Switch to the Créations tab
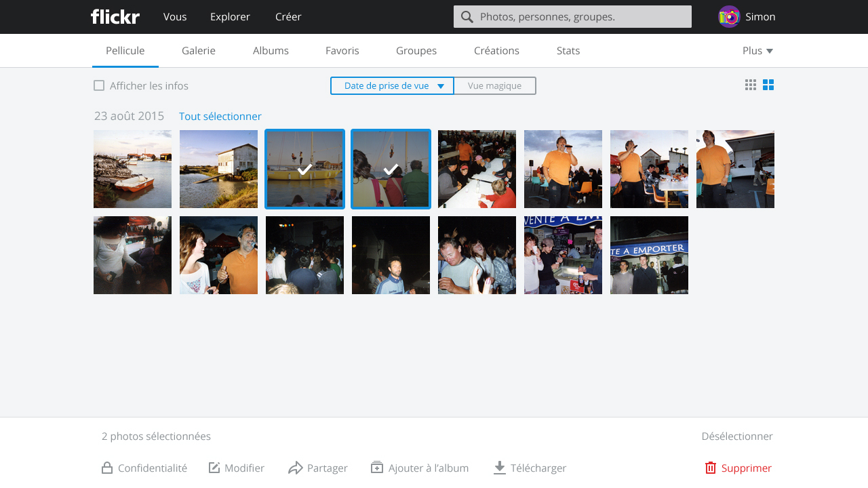 [x=496, y=51]
